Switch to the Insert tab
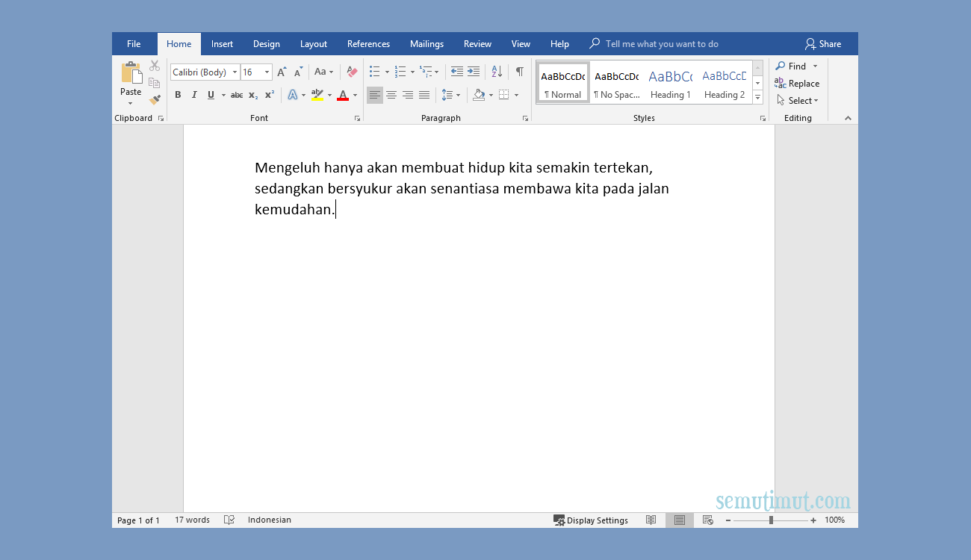The height and width of the screenshot is (560, 971). click(222, 44)
